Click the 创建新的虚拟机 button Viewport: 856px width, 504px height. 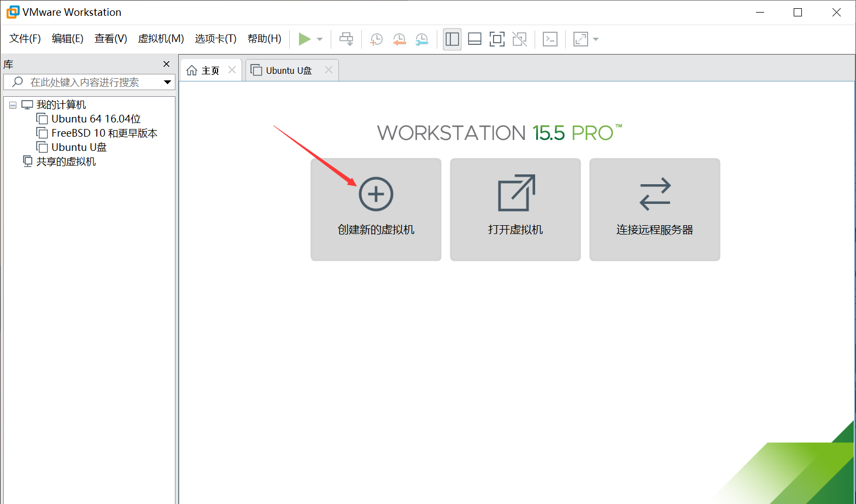pos(376,209)
